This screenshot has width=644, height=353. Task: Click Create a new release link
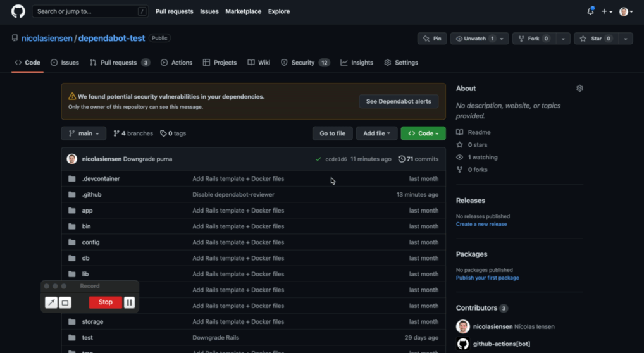481,225
